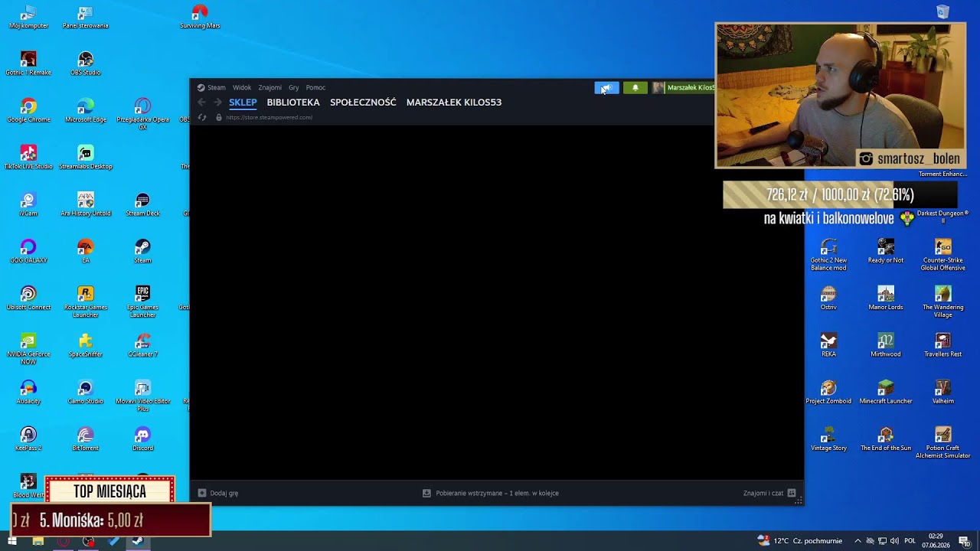This screenshot has width=980, height=551.
Task: Select the Project Zomboid desktop icon
Action: pos(828,393)
